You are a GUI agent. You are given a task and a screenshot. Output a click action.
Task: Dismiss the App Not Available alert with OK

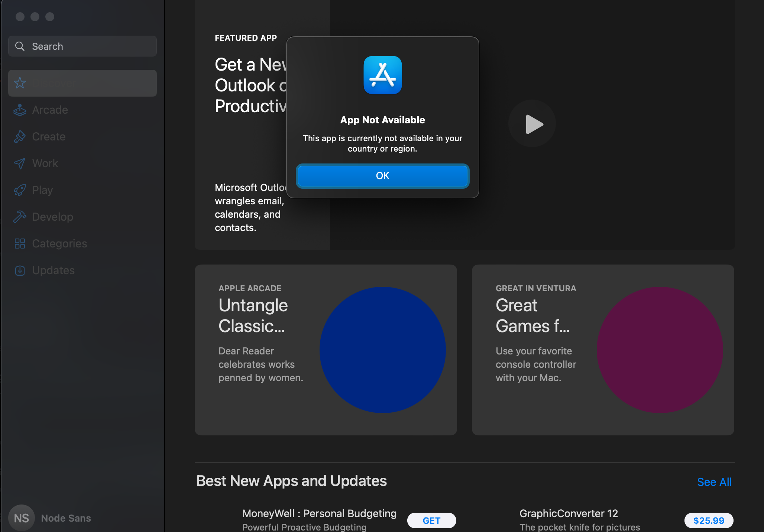click(x=382, y=176)
